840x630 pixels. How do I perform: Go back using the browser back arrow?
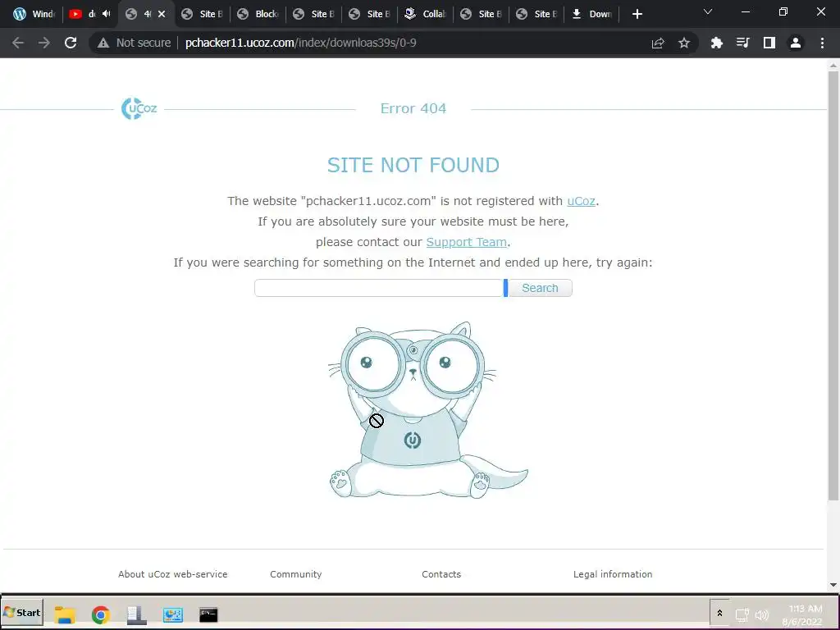(x=18, y=43)
